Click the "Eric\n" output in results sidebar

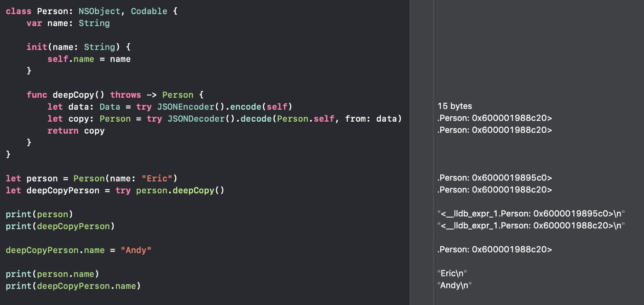[452, 274]
